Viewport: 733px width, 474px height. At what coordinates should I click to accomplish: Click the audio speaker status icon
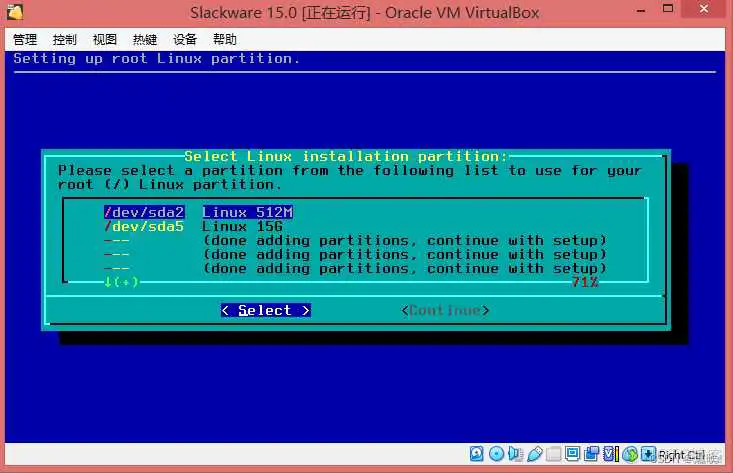[516, 453]
